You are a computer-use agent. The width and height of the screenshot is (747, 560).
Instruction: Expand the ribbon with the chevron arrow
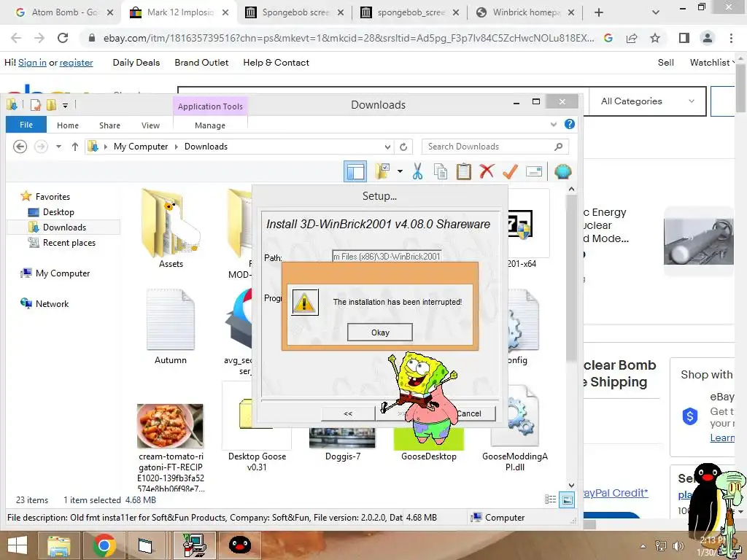[554, 124]
